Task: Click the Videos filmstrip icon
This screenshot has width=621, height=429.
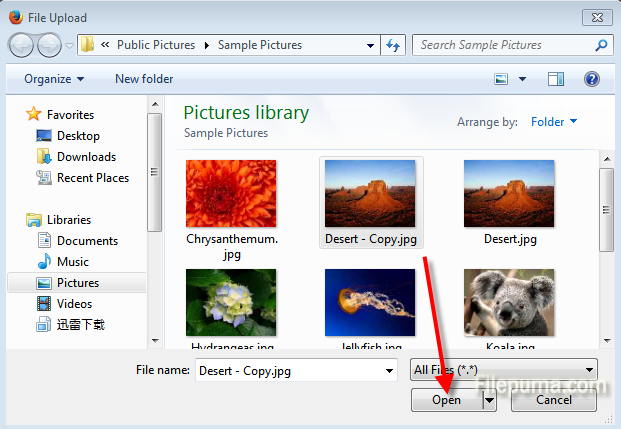Action: [x=44, y=303]
